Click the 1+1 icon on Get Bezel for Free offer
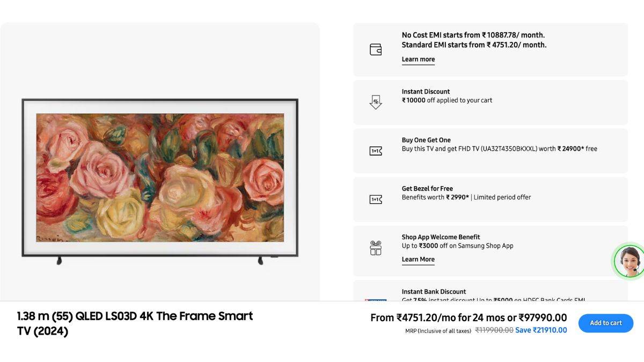The image size is (644, 362). tap(375, 199)
